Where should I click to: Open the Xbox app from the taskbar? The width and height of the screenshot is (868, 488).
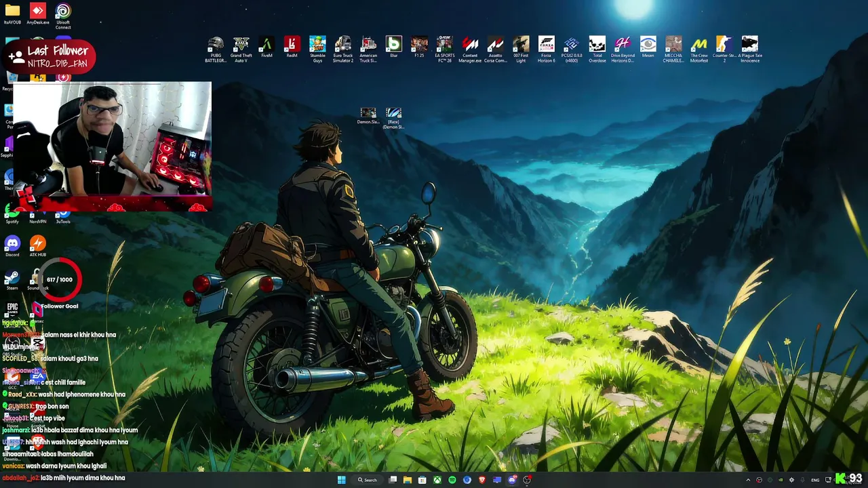click(x=437, y=480)
